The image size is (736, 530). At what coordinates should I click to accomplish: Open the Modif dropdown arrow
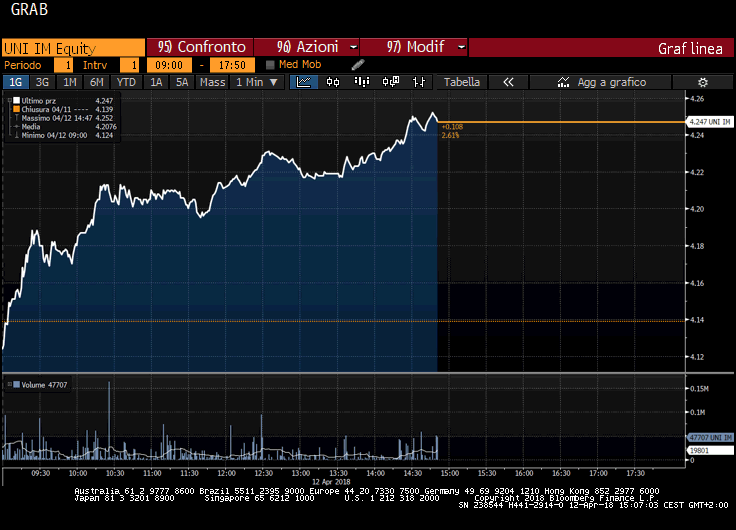tap(461, 47)
